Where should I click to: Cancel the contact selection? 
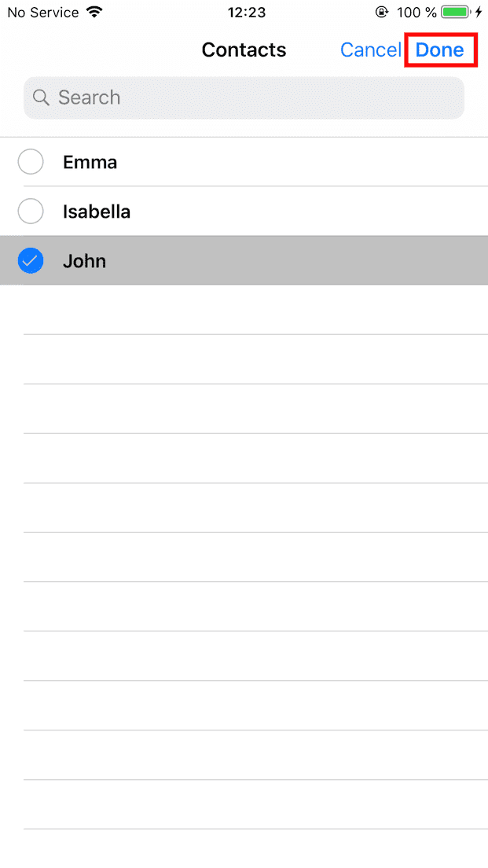click(370, 50)
